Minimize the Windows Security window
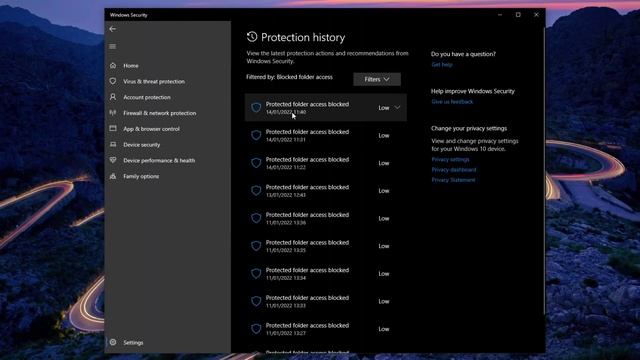 click(500, 15)
